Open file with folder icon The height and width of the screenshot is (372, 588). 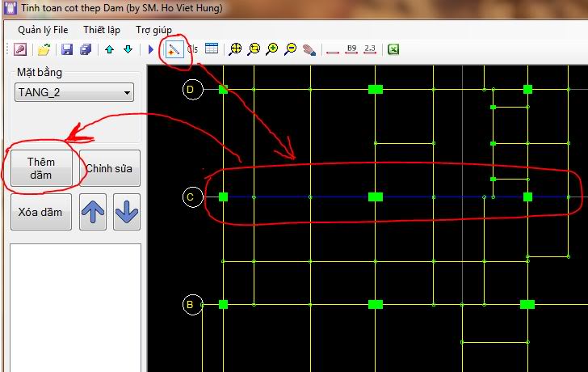[44, 49]
